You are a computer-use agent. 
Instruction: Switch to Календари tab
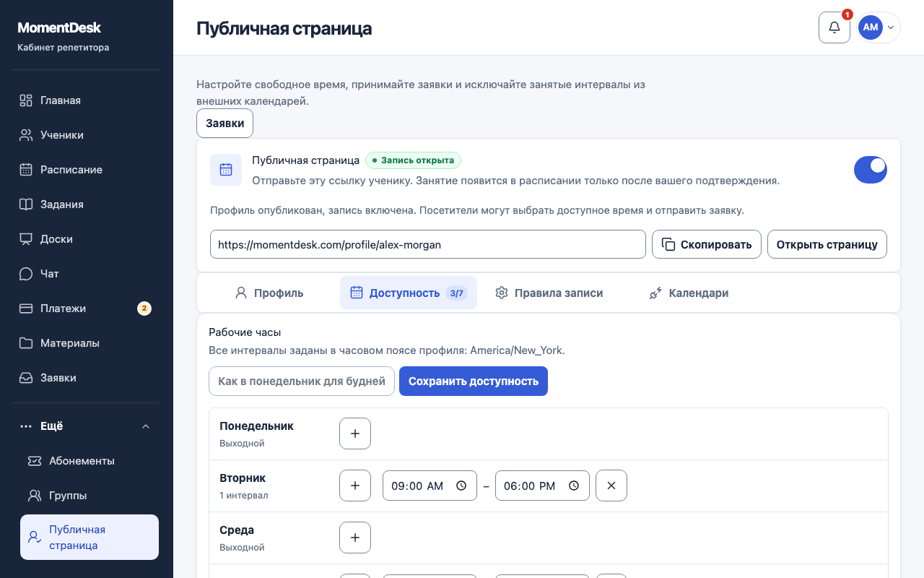[x=689, y=293]
